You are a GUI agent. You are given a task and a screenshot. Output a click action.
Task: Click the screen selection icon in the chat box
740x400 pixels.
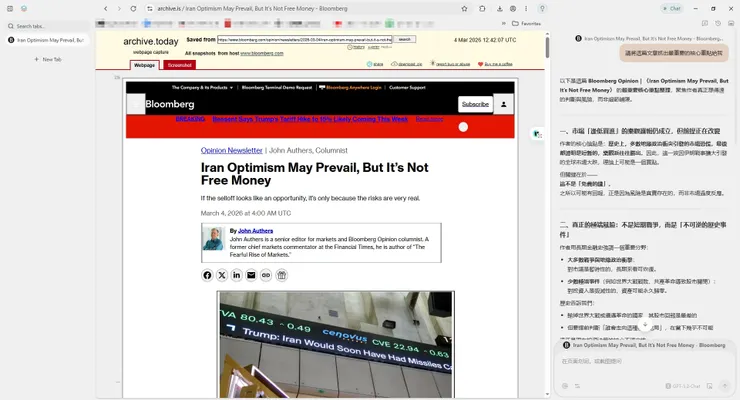pyautogui.click(x=709, y=386)
